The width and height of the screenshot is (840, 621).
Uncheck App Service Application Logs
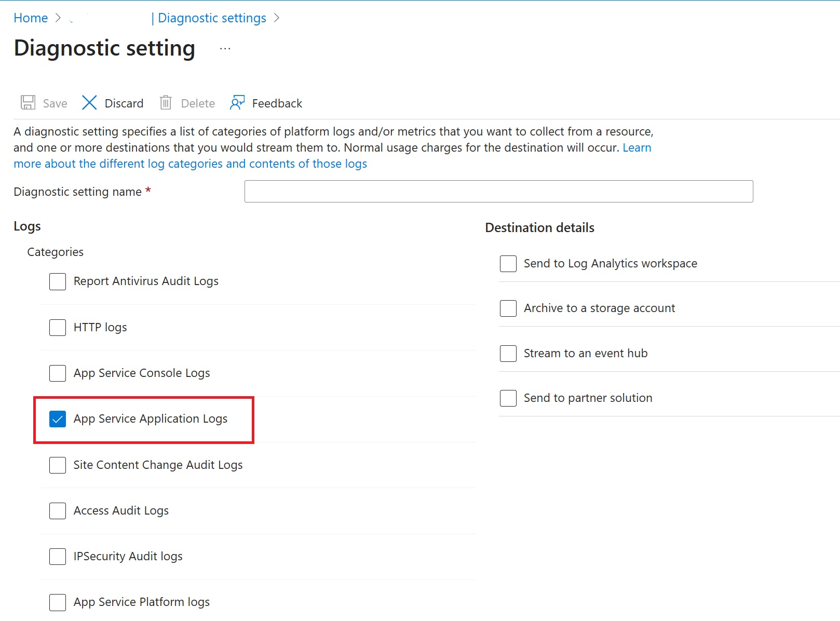pos(57,419)
